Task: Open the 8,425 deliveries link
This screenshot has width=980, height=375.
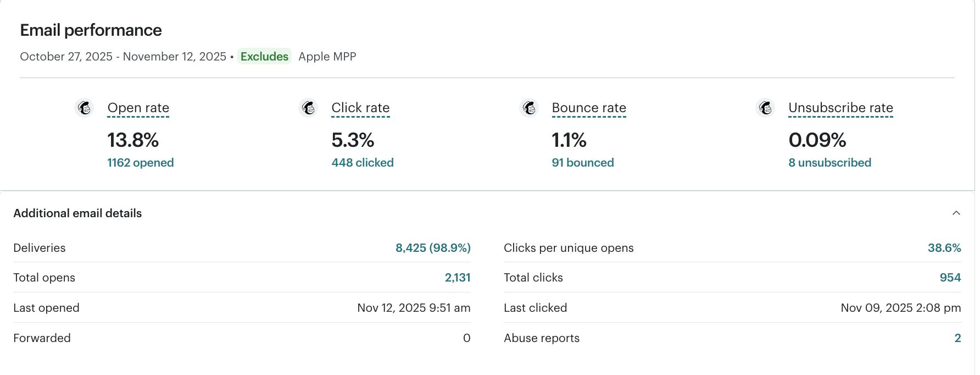Action: [433, 248]
